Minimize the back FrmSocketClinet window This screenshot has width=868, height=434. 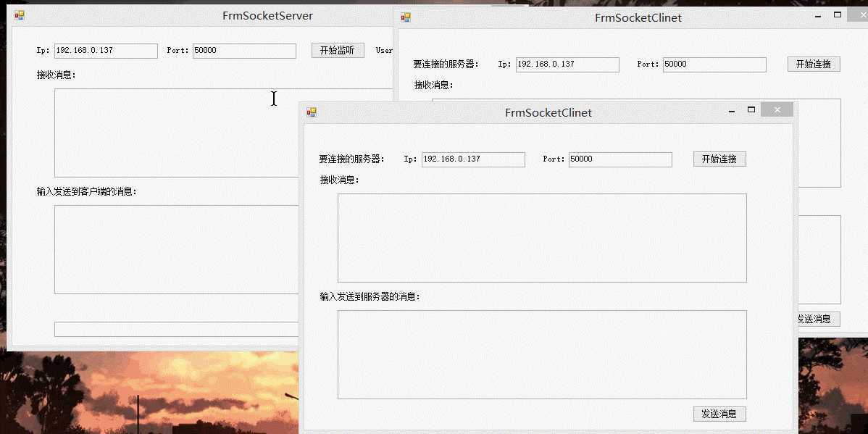coord(818,16)
